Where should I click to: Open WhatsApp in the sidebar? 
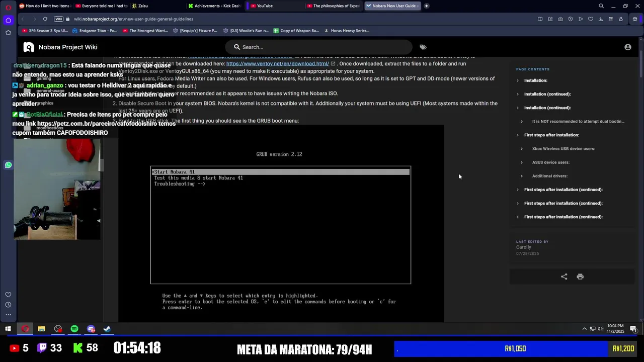pyautogui.click(x=8, y=165)
